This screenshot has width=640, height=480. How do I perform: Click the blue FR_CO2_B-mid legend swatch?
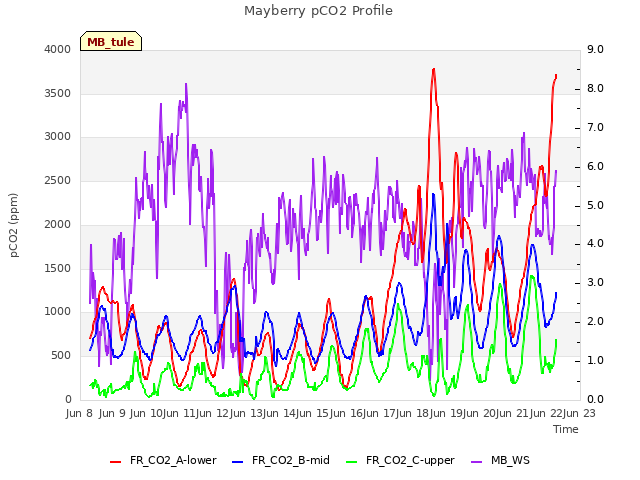pos(238,461)
